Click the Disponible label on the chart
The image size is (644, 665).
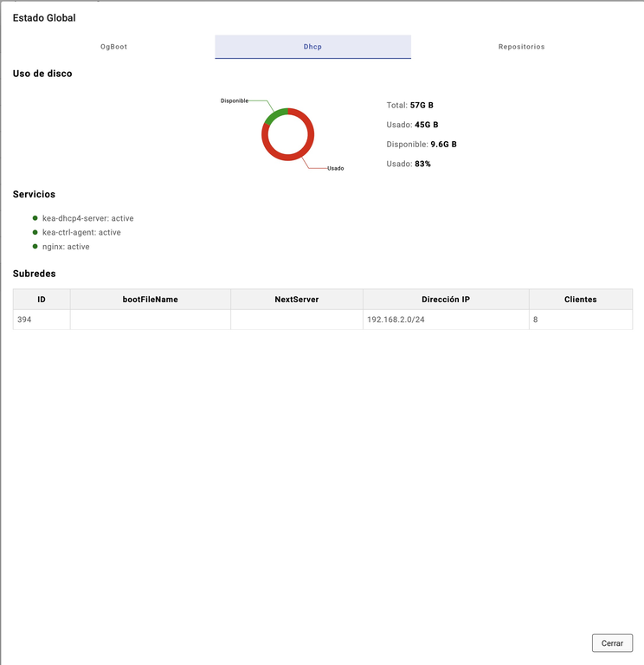[234, 100]
